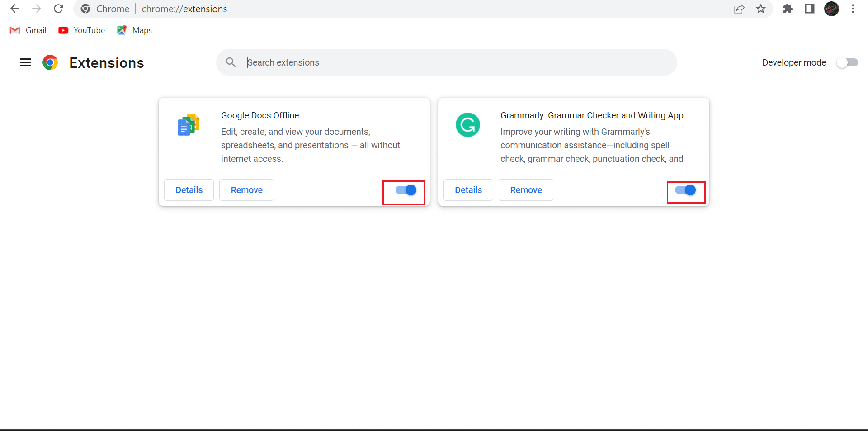The image size is (868, 431).
Task: Click the Google Docs Offline icon
Action: 189,125
